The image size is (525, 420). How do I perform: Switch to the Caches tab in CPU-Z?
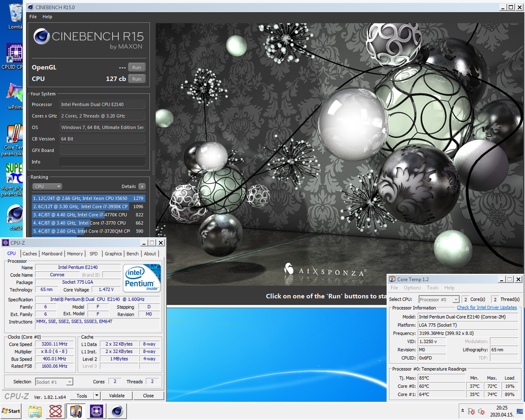pos(30,254)
